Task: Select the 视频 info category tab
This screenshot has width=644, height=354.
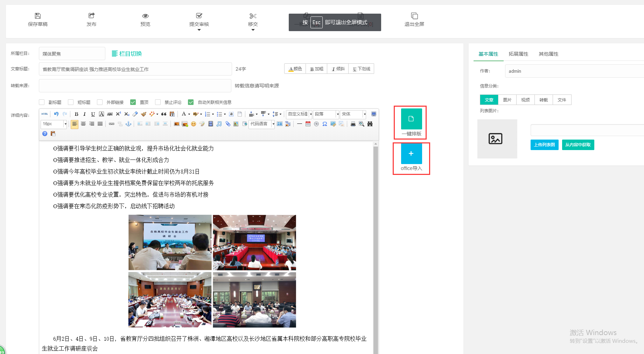Action: [x=525, y=100]
